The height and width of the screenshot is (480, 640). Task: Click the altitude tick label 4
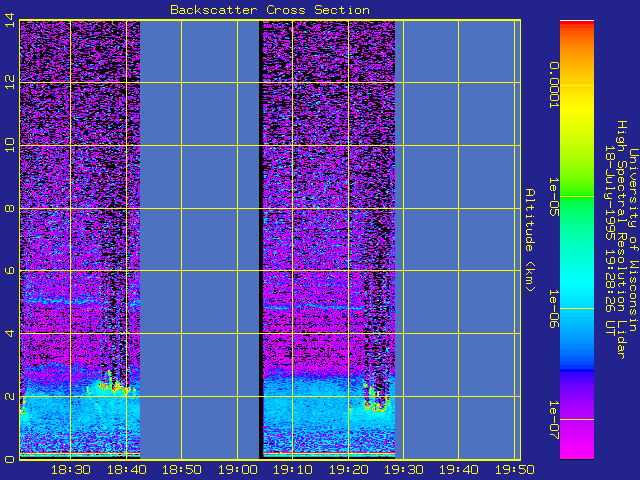[x=9, y=333]
